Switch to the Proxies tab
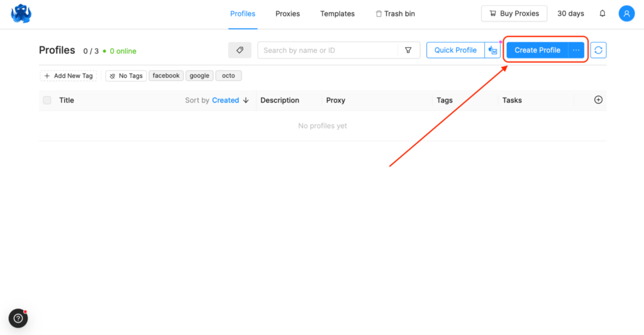This screenshot has width=644, height=335. point(287,14)
